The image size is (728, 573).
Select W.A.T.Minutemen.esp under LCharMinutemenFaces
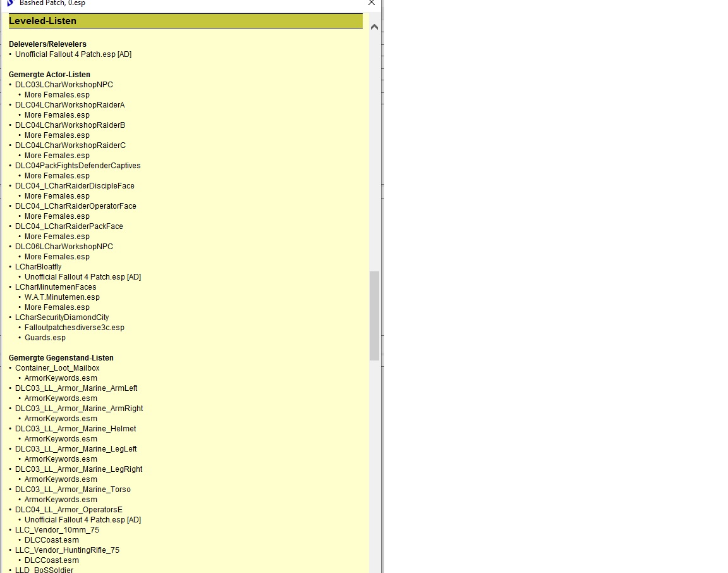tap(62, 297)
